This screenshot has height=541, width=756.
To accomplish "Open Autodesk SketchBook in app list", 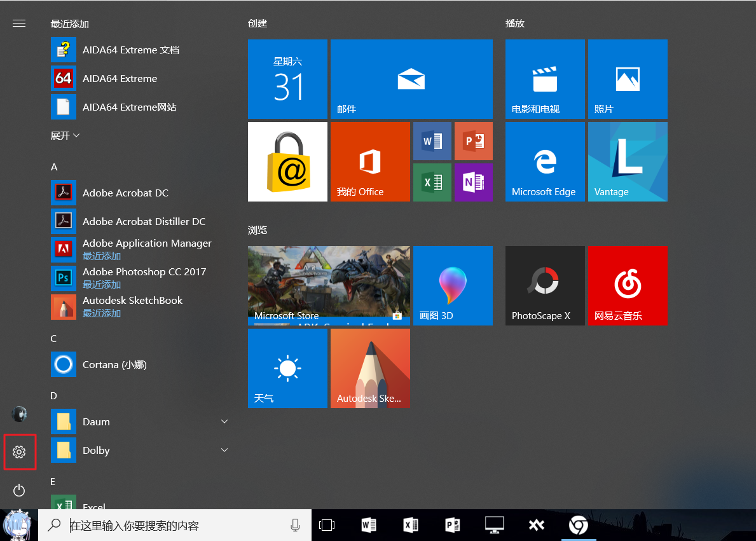I will pyautogui.click(x=140, y=306).
